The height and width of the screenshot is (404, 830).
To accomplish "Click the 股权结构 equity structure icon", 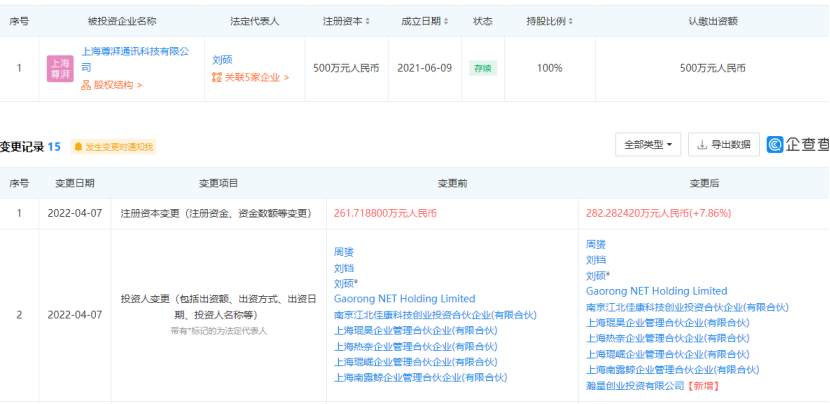I will pyautogui.click(x=86, y=86).
